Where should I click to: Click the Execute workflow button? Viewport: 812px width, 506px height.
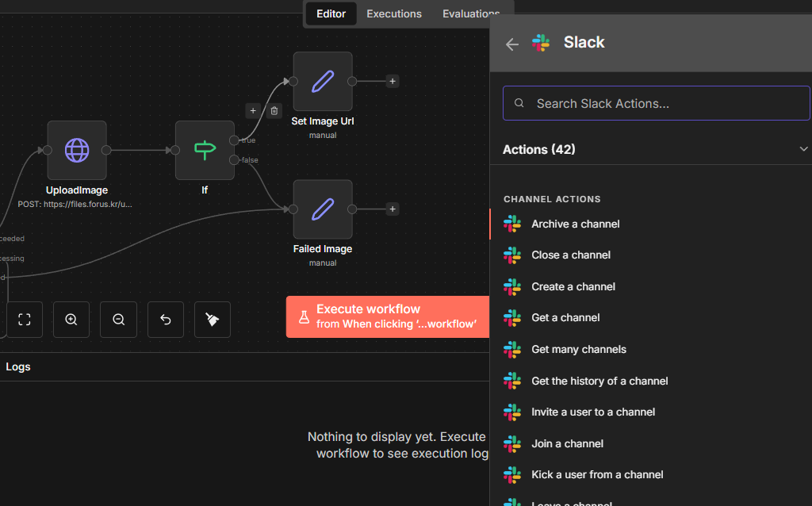(388, 316)
